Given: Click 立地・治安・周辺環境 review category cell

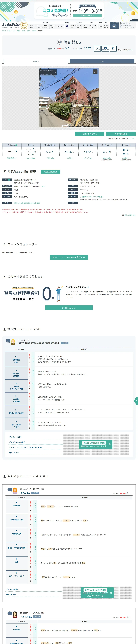Looking at the screenshot, I should [x=16, y=373].
